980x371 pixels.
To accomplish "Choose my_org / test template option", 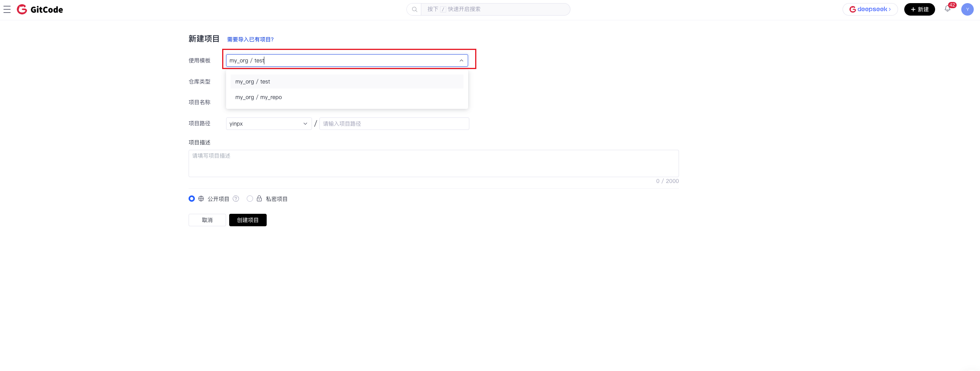I will (253, 82).
